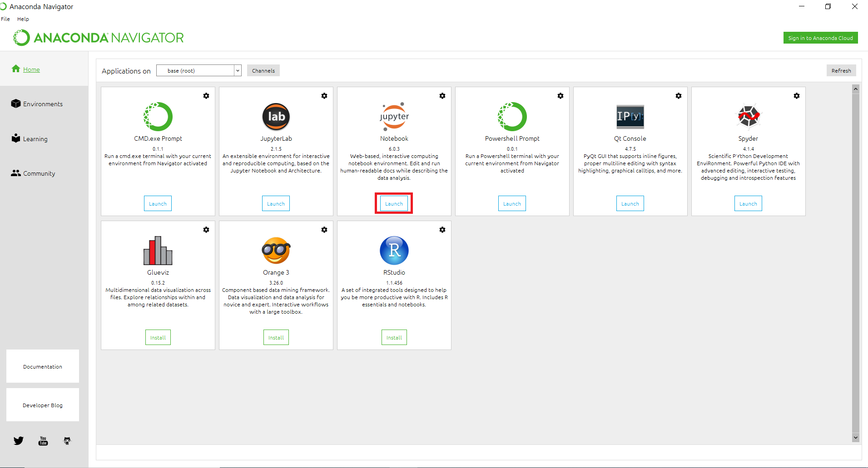Open settings gear on Powershell Prompt card
The image size is (868, 468).
click(x=560, y=96)
